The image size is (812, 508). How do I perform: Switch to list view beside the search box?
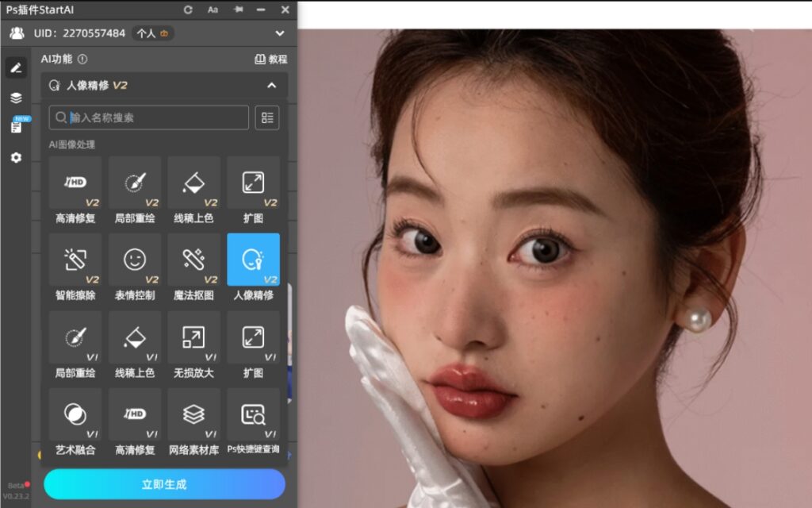(x=267, y=117)
